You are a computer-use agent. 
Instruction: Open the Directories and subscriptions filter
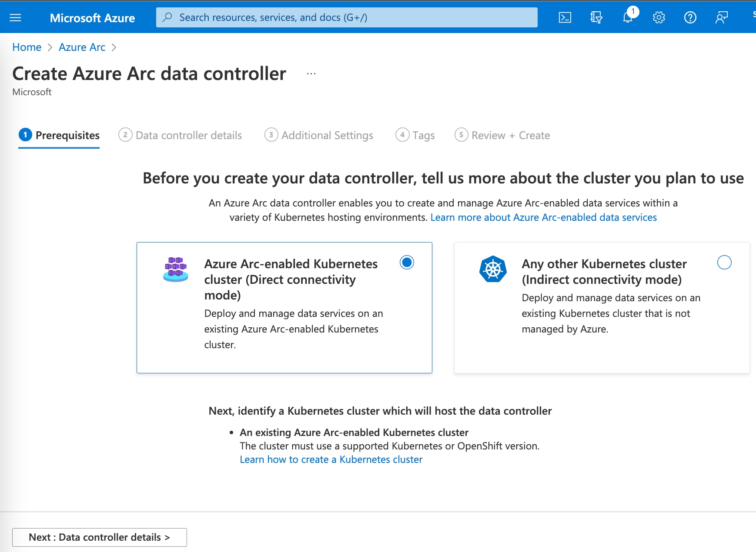pos(596,17)
